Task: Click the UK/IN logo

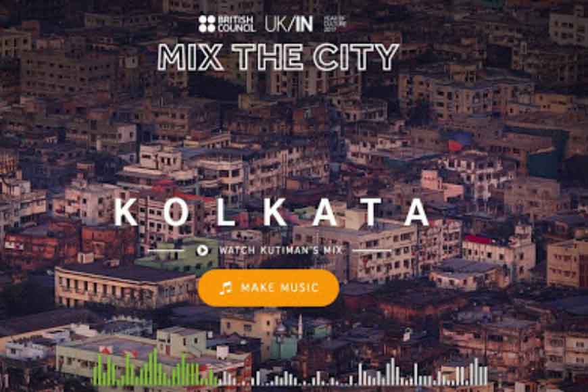Action: 289,24
